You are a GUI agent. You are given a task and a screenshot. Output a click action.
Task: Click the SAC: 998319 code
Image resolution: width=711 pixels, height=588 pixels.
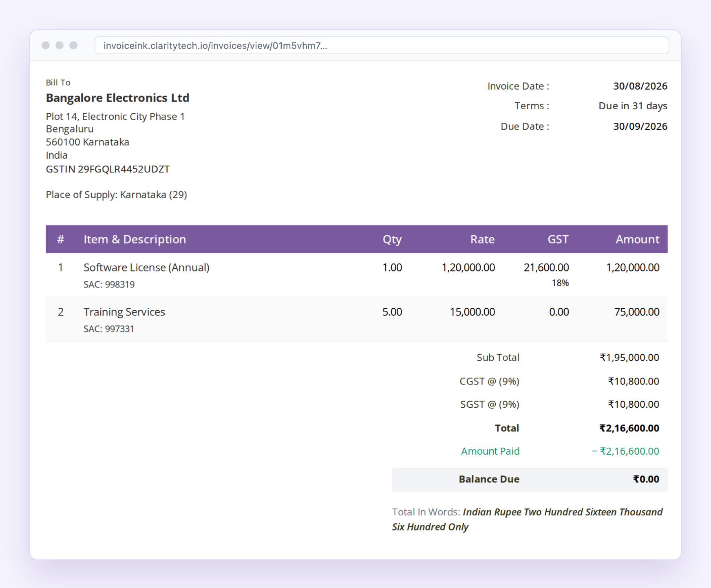(x=109, y=285)
